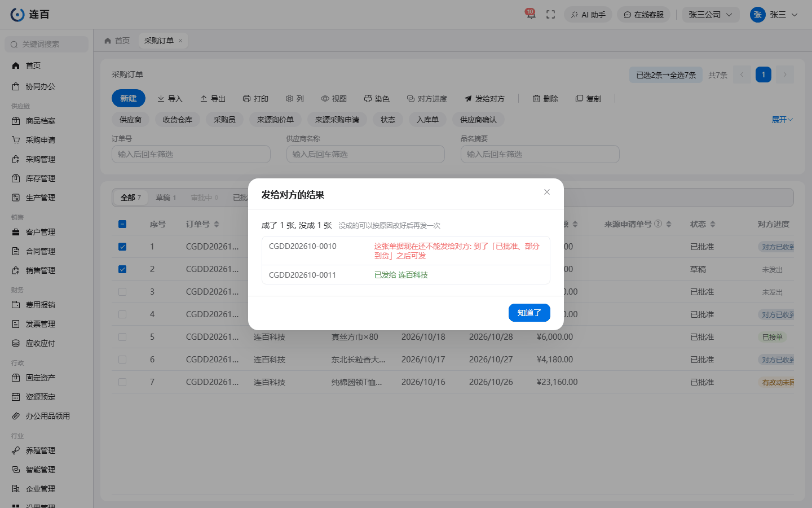This screenshot has width=812, height=508.
Task: Click the 导入 toolbar button
Action: click(170, 99)
